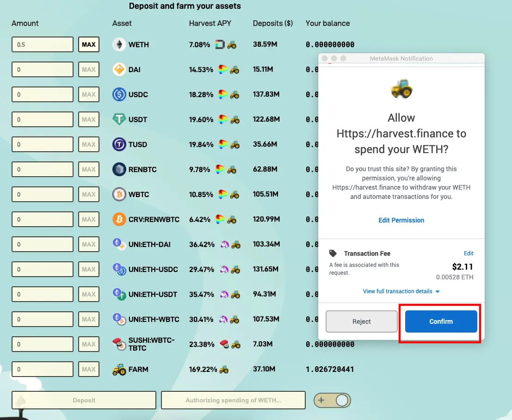512x420 pixels.
Task: Click the Curve rainbow icon in USDC row
Action: pos(222,94)
